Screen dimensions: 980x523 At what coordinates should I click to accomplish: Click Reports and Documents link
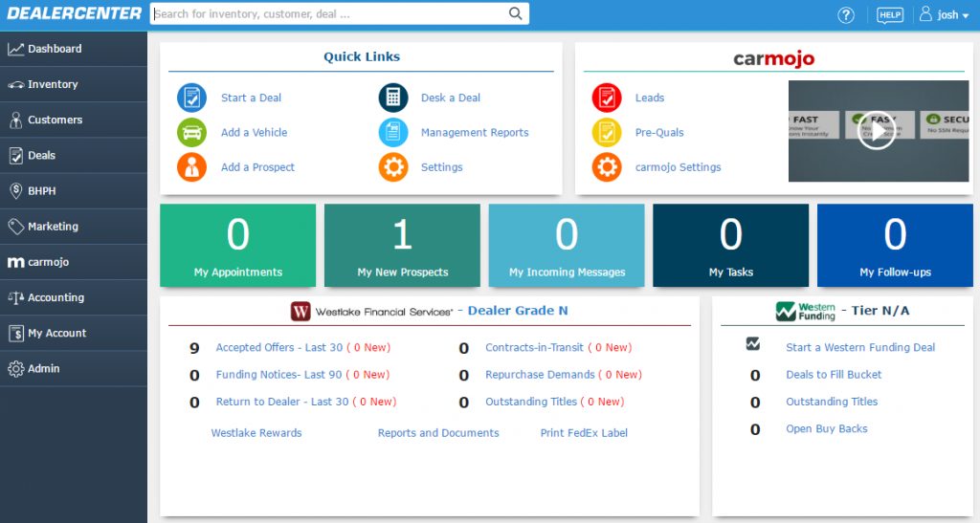click(438, 433)
